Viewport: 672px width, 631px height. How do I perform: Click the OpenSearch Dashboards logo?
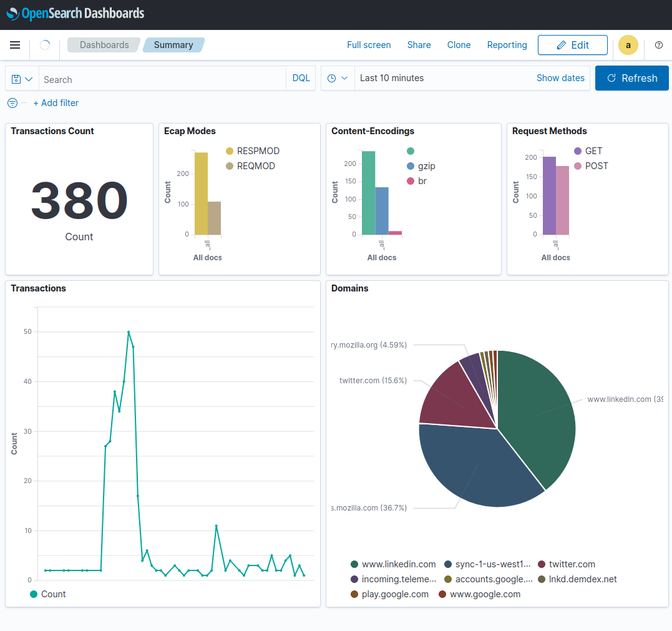[x=75, y=13]
